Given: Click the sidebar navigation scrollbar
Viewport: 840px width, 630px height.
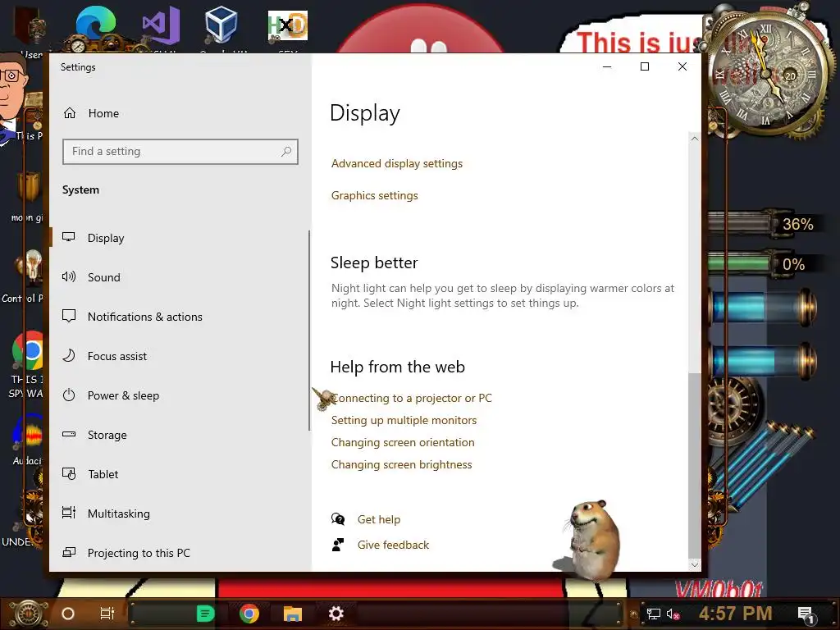Looking at the screenshot, I should [309, 331].
